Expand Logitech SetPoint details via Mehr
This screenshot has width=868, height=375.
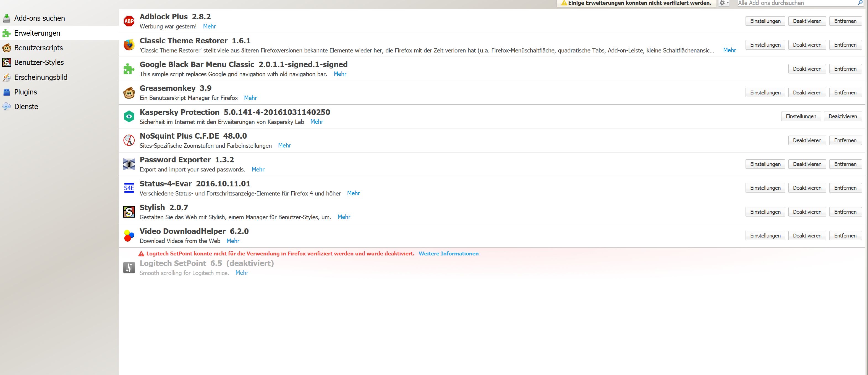tap(242, 273)
